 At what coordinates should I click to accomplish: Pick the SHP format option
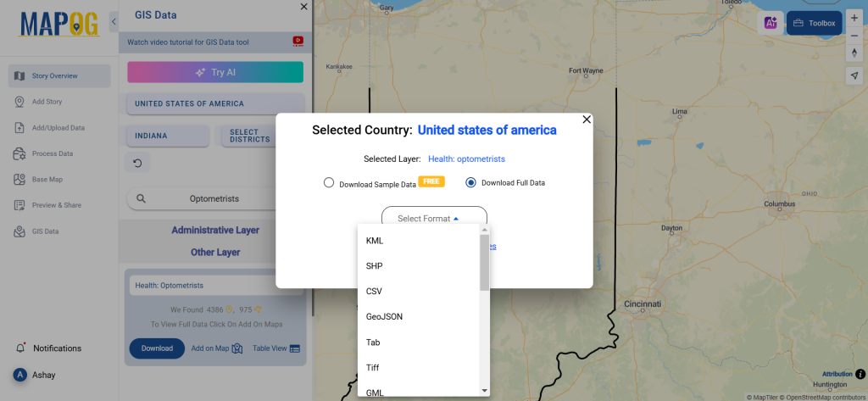(374, 266)
